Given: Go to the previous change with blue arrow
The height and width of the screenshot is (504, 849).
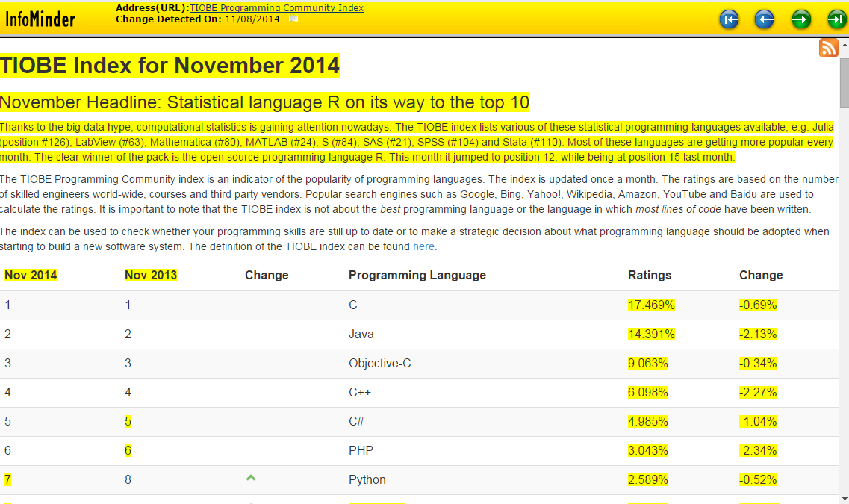Looking at the screenshot, I should coord(765,20).
